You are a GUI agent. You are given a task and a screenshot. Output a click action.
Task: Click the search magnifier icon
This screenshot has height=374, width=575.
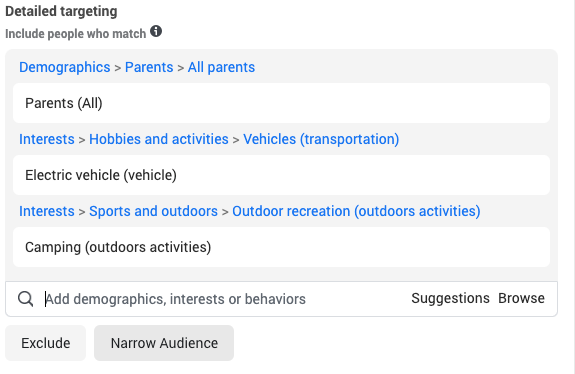point(26,299)
